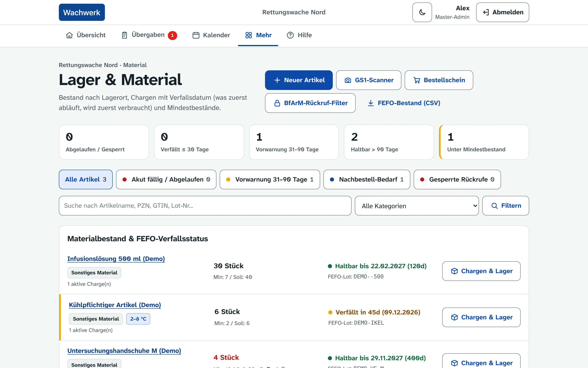Filter by Nachbestell-Bedarf
Image resolution: width=588 pixels, height=368 pixels.
367,179
